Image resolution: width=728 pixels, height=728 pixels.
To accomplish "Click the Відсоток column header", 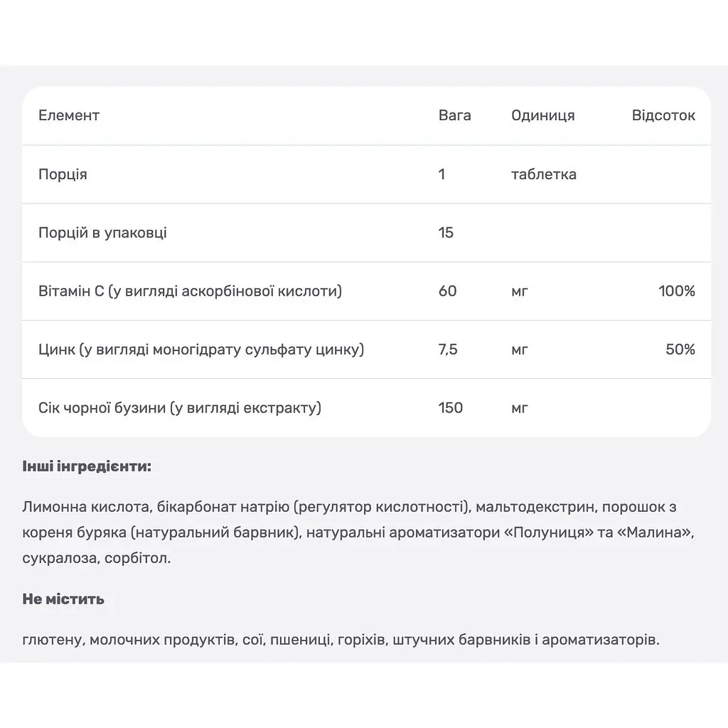I will click(x=663, y=115).
